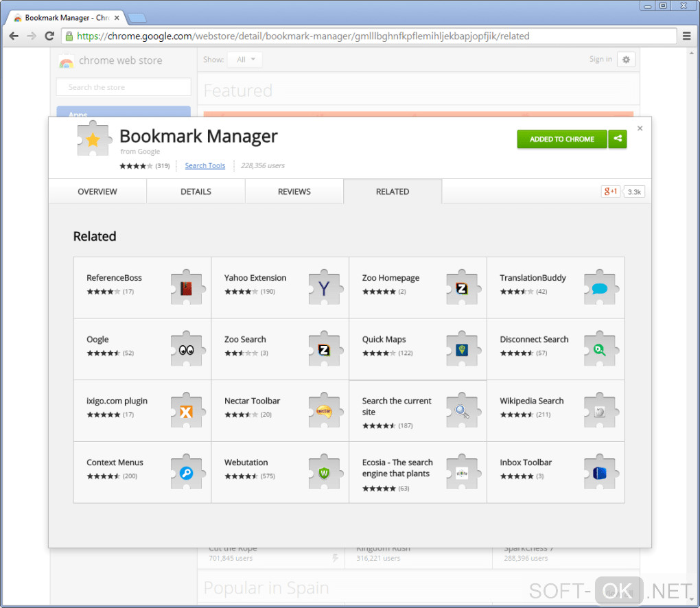700x608 pixels.
Task: Switch to the Reviews tab
Action: (x=294, y=191)
